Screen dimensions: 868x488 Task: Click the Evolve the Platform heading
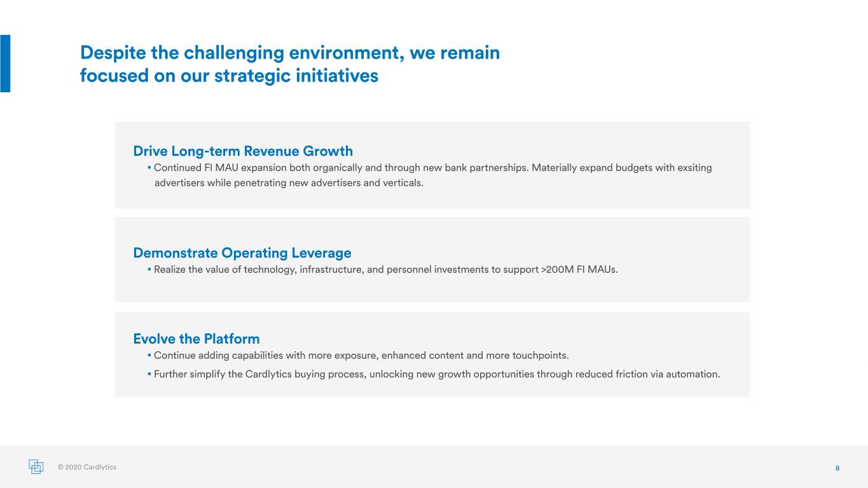[x=196, y=338]
